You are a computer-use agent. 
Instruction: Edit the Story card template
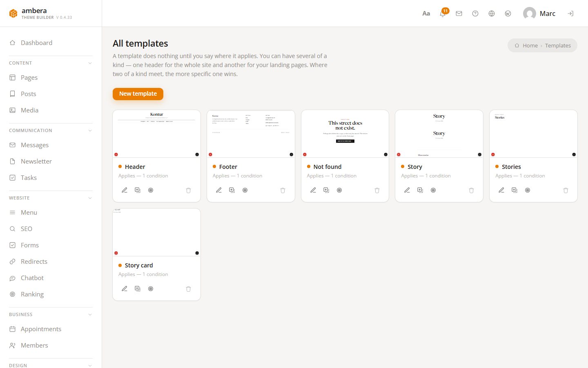125,289
